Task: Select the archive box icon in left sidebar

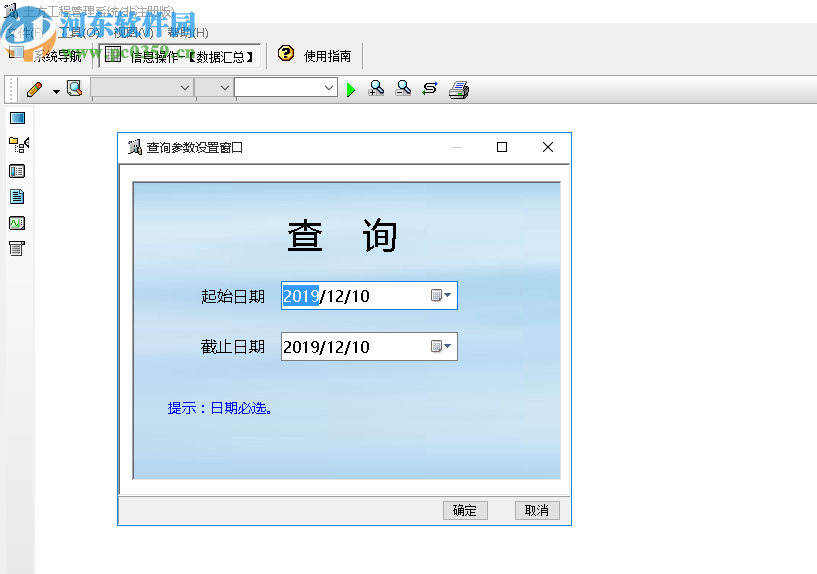Action: tap(17, 248)
